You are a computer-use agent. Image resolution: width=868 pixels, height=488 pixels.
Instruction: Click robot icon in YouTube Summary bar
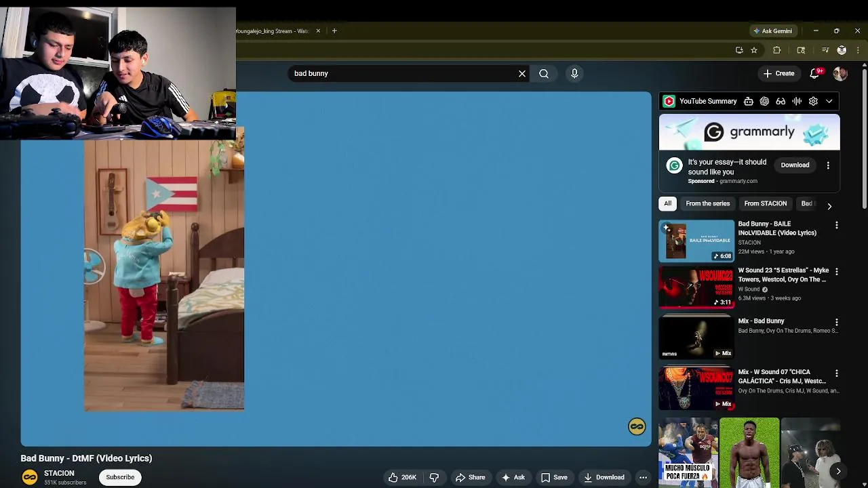[x=749, y=101]
